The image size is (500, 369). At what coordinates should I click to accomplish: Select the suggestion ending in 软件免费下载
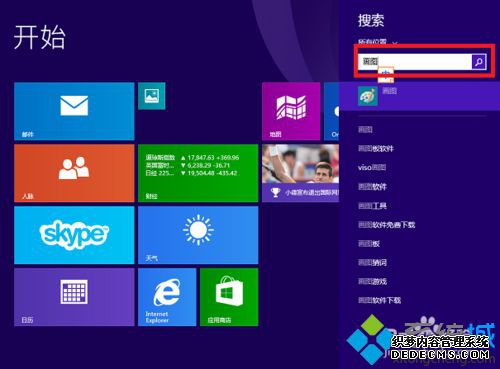pos(387,225)
